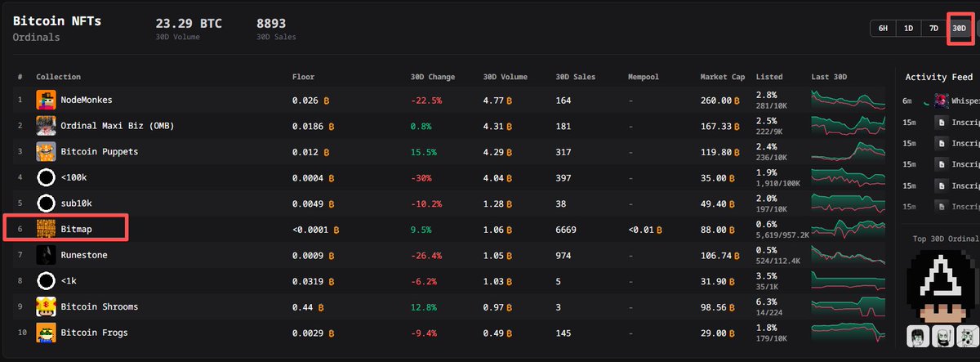Click the 23.29 BTC 30D Volume stat
The image size is (980, 362).
[189, 27]
